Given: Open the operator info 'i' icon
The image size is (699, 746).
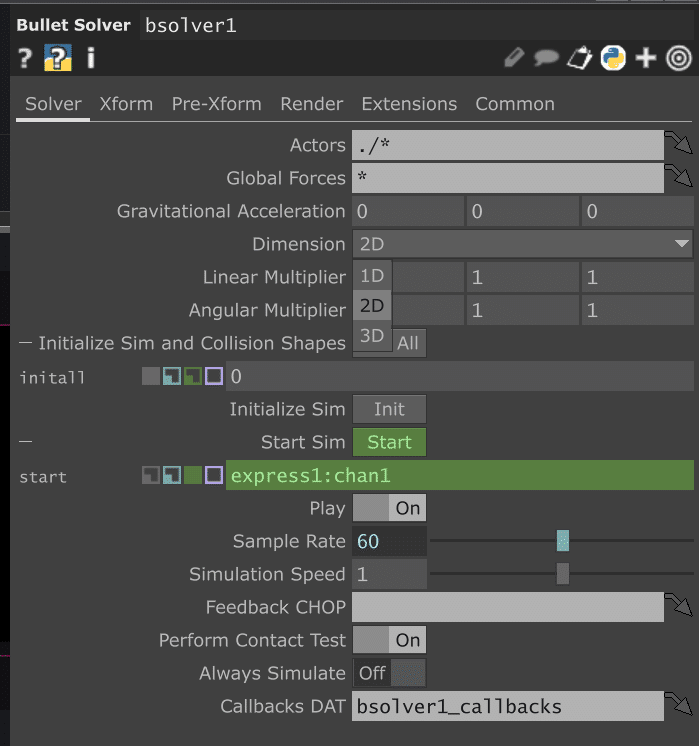Looking at the screenshot, I should click(91, 58).
